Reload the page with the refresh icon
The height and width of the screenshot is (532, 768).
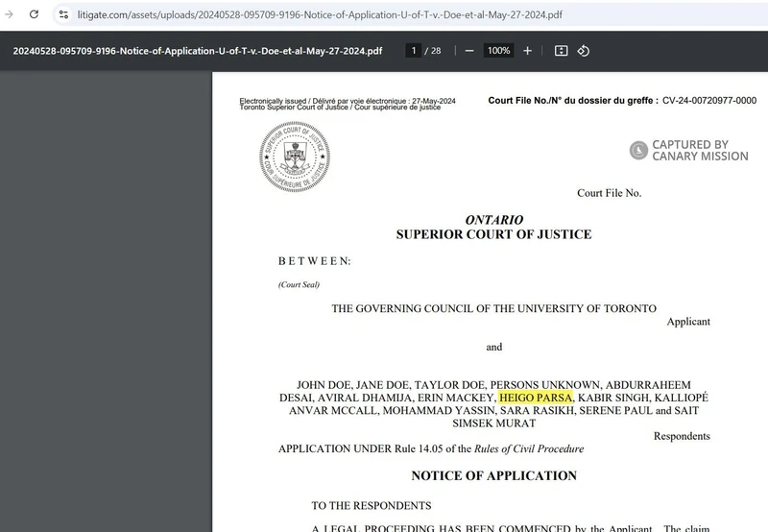point(34,14)
